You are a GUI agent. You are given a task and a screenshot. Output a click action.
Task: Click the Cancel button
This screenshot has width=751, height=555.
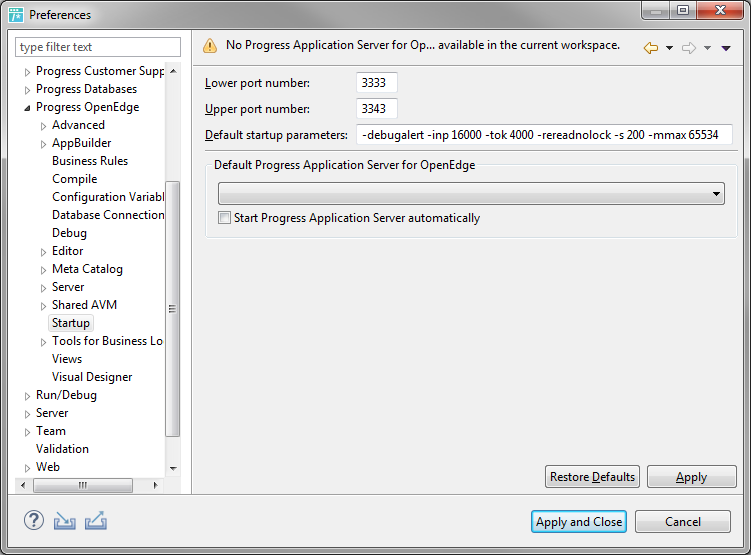click(683, 521)
